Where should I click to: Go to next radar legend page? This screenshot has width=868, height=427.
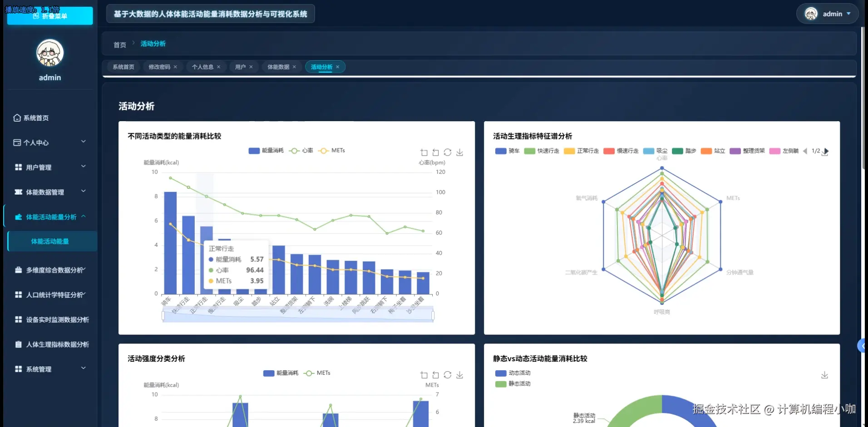click(x=826, y=151)
